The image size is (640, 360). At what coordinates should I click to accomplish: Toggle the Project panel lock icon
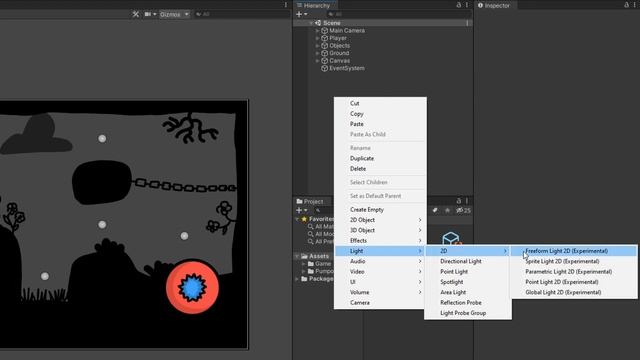tap(458, 201)
